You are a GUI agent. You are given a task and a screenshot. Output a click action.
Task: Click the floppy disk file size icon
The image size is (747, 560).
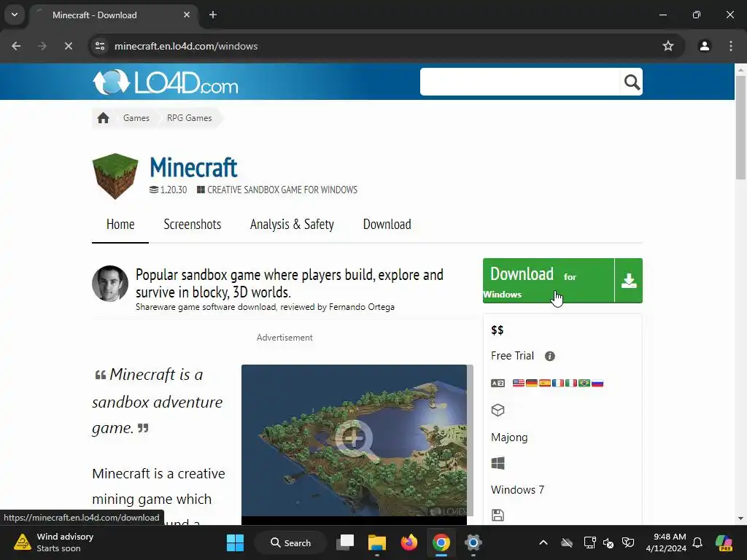click(498, 516)
